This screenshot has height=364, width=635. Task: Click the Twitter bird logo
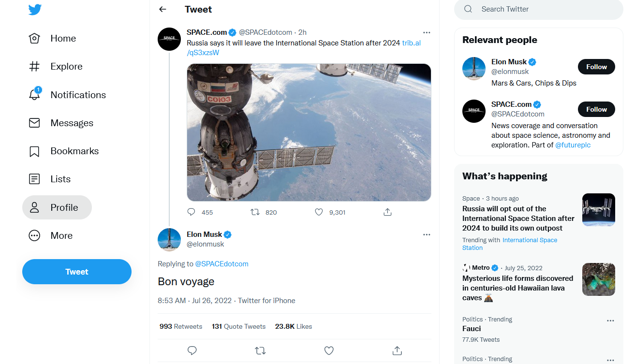35,10
